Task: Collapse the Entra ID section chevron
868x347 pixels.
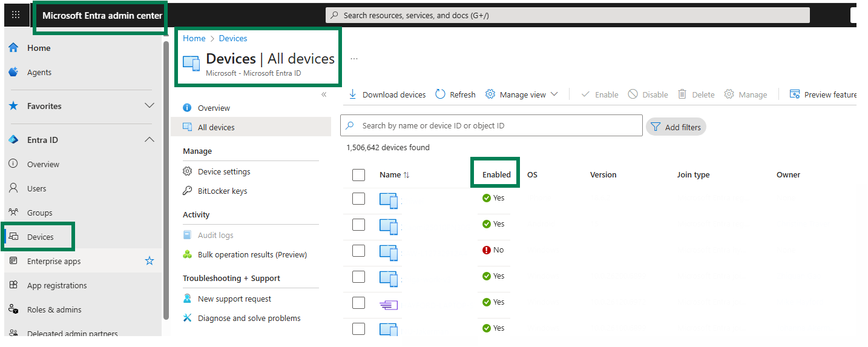Action: pyautogui.click(x=150, y=140)
